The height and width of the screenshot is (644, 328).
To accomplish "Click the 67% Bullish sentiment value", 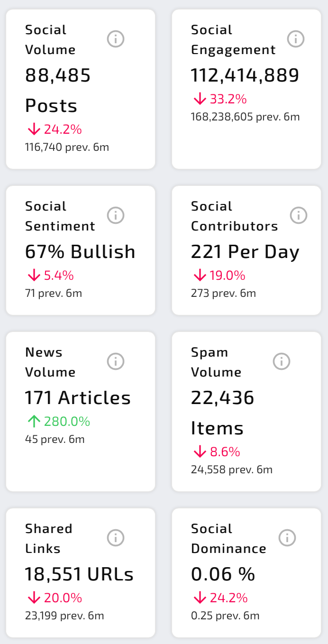I will [x=80, y=252].
